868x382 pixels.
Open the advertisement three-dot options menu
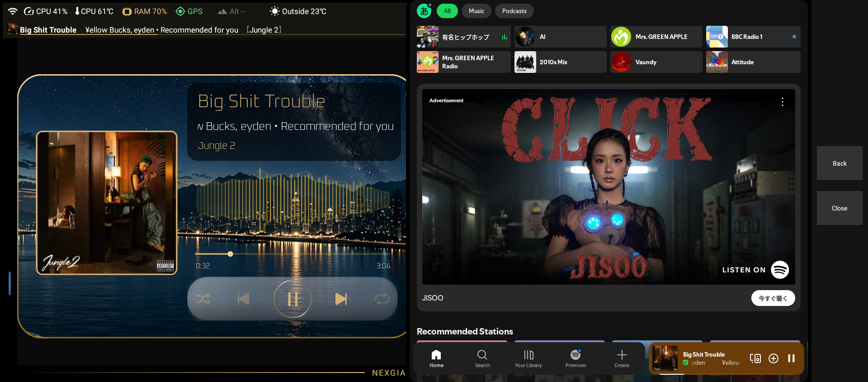(x=783, y=102)
